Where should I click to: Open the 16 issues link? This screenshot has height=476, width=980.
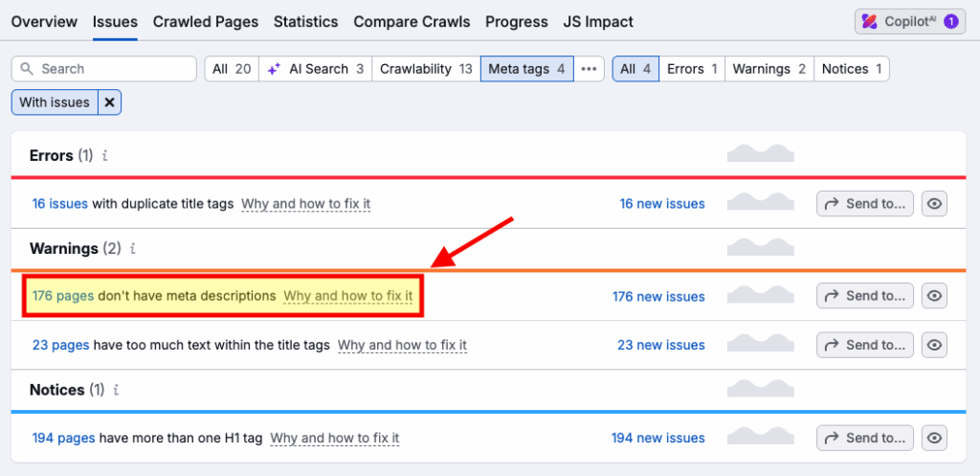[60, 204]
